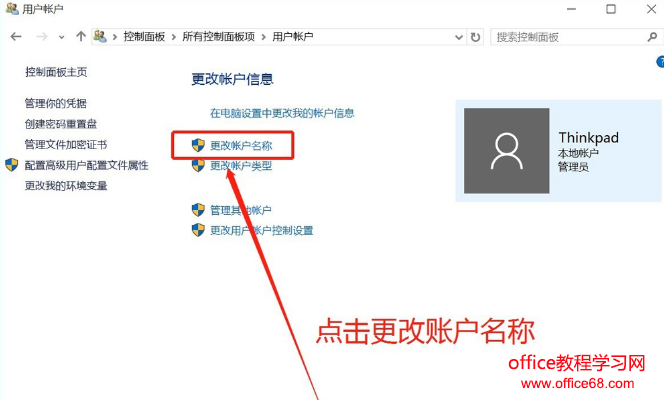Open 控制面板主页 link

point(56,72)
